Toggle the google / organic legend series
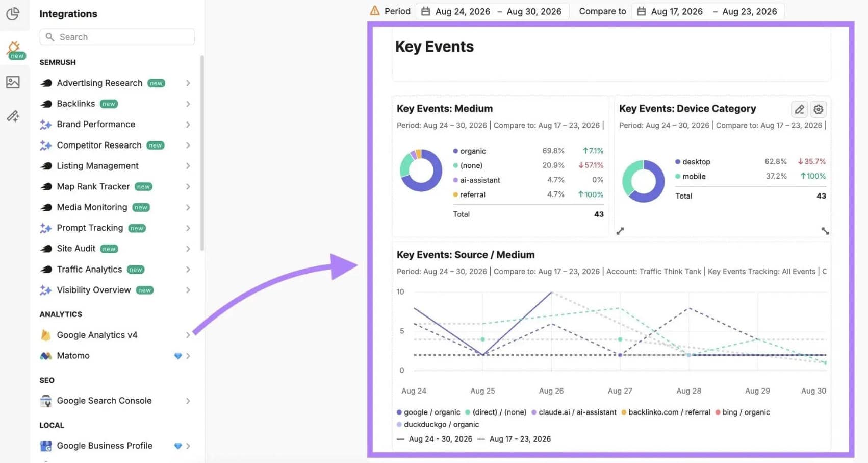This screenshot has height=463, width=868. pos(428,412)
